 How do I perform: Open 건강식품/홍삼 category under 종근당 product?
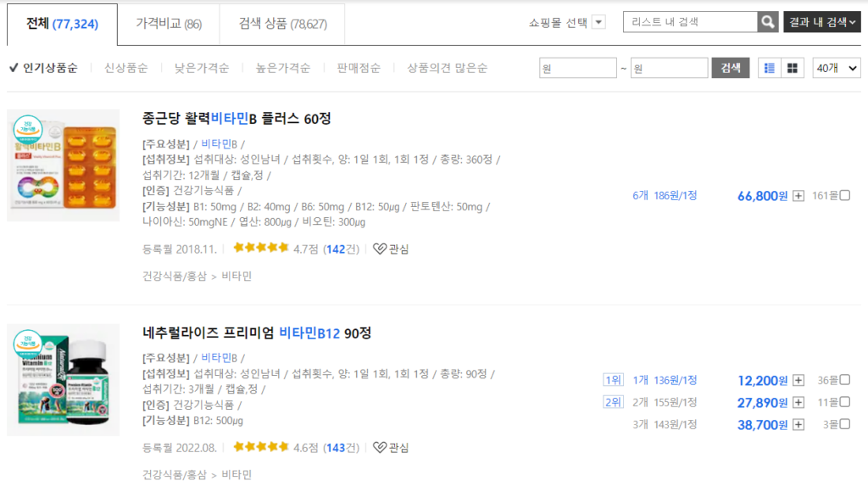pyautogui.click(x=175, y=276)
